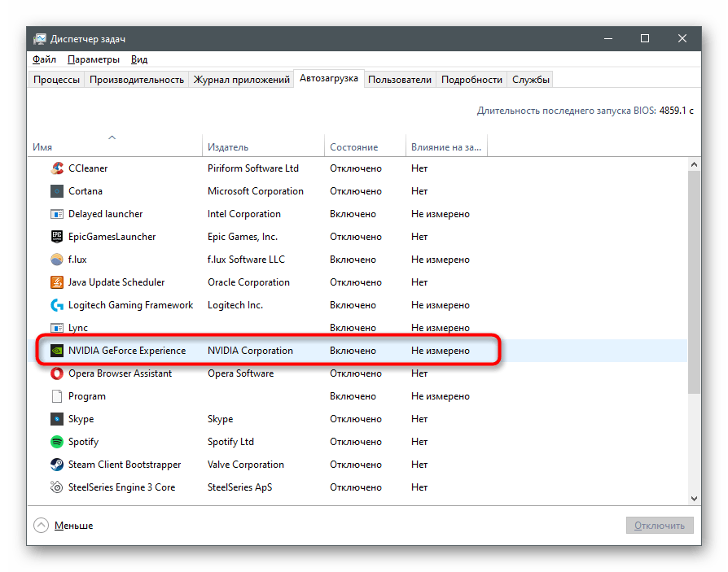Click the Logitech Gaming Framework icon
728x572 pixels.
click(x=57, y=305)
